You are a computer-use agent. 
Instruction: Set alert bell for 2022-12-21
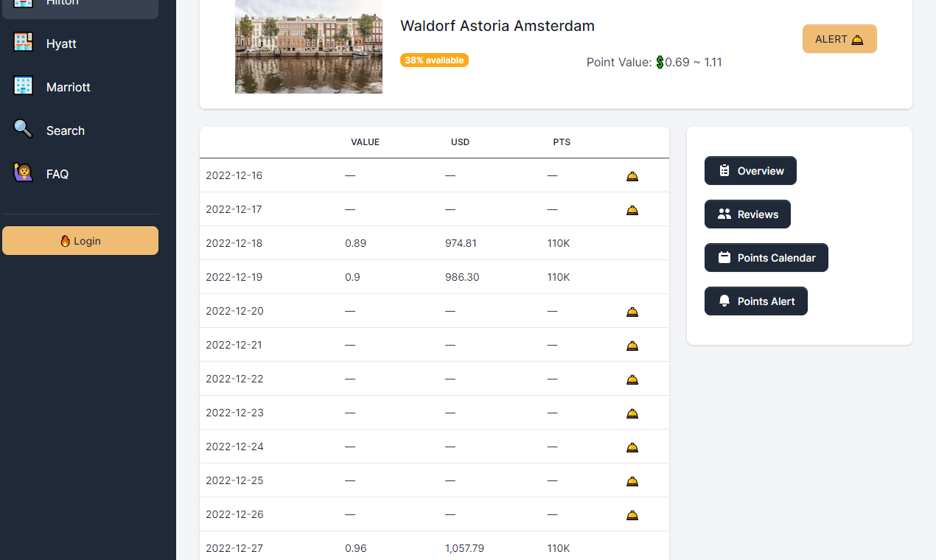632,346
